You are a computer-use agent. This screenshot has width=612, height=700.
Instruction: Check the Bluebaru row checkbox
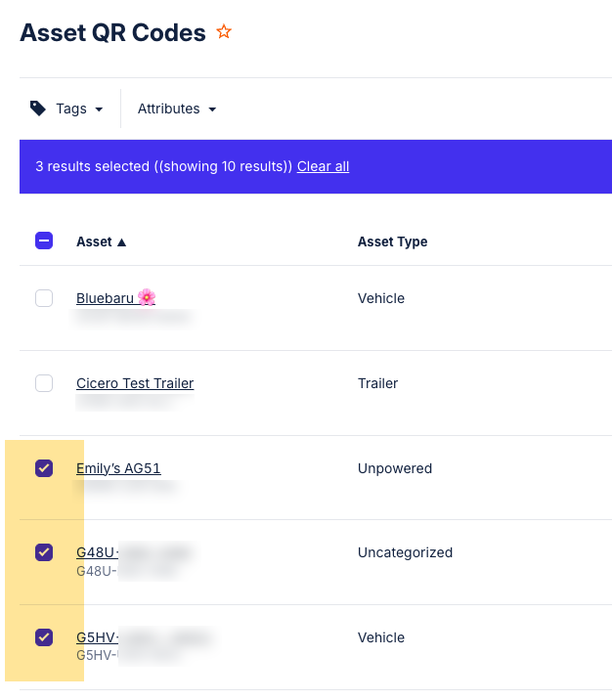click(x=44, y=298)
